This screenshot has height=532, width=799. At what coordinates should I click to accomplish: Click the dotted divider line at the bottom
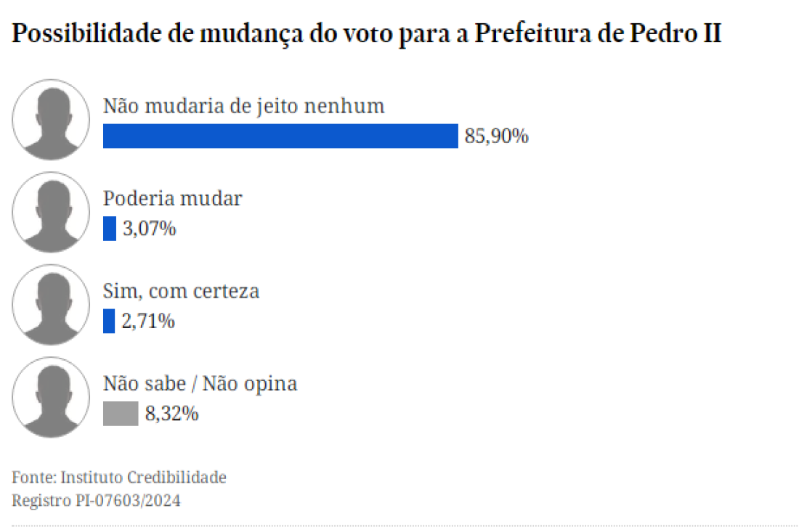click(x=405, y=525)
